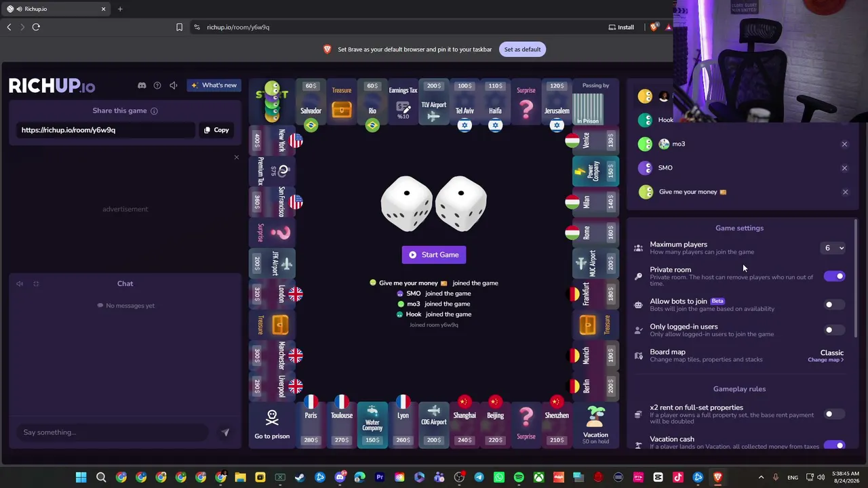
Task: Toggle the Private room switch
Action: (x=835, y=276)
